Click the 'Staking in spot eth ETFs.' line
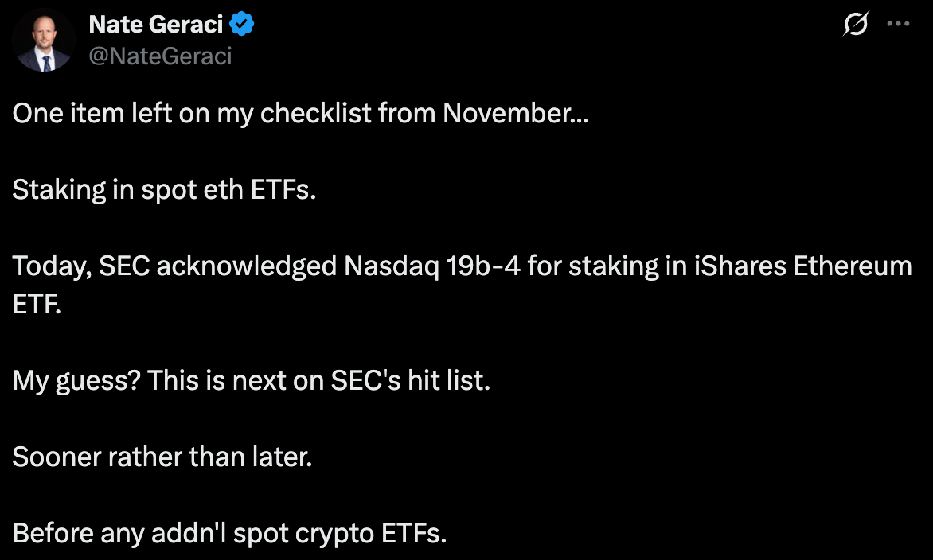933x560 pixels. pyautogui.click(x=164, y=190)
